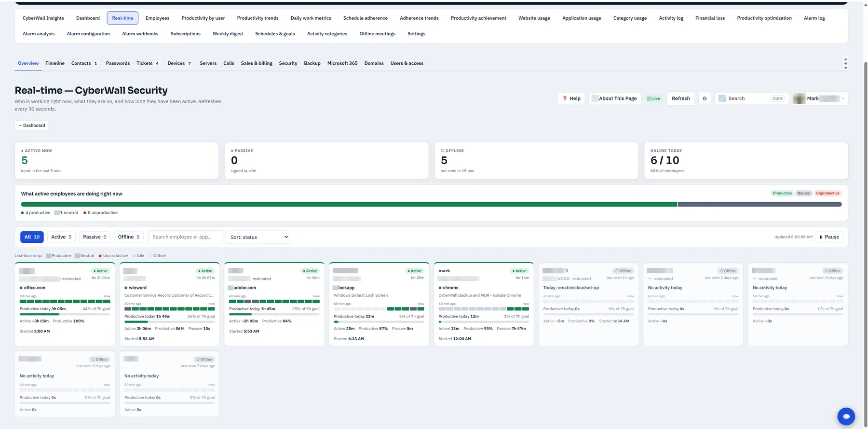Click the winword card last-hour activity strip
This screenshot has height=429, width=868.
169,309
